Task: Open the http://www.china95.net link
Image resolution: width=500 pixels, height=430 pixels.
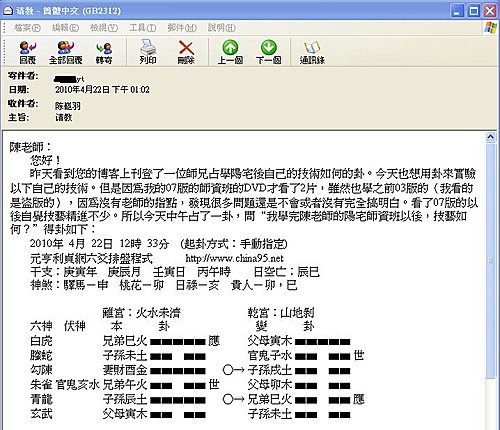Action: [x=234, y=258]
